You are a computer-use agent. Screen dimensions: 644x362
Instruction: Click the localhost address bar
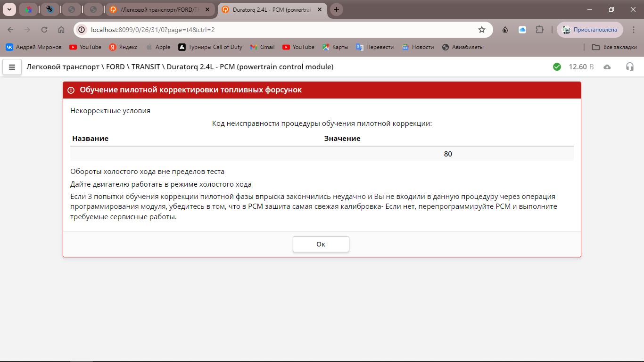(x=278, y=30)
